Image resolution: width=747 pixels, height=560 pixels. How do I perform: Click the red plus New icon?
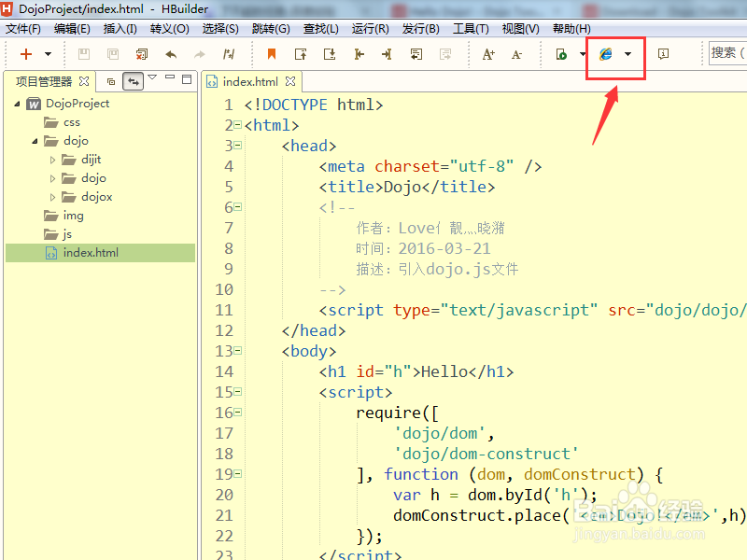pos(26,54)
